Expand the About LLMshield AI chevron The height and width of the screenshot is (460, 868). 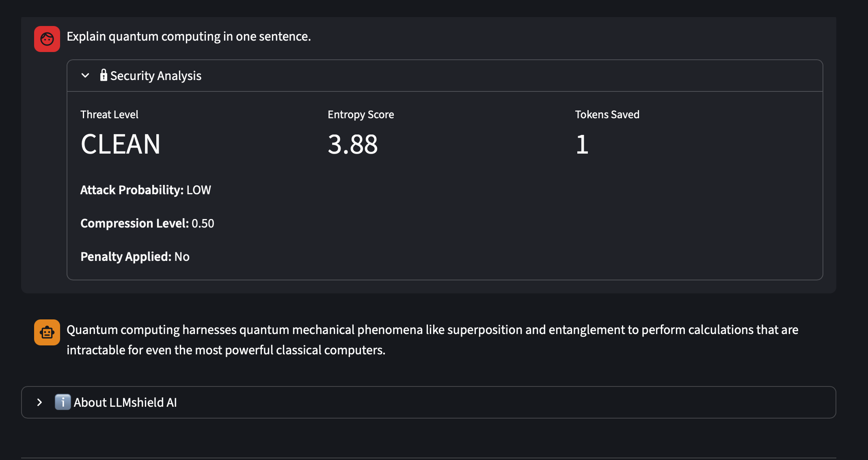click(x=39, y=402)
